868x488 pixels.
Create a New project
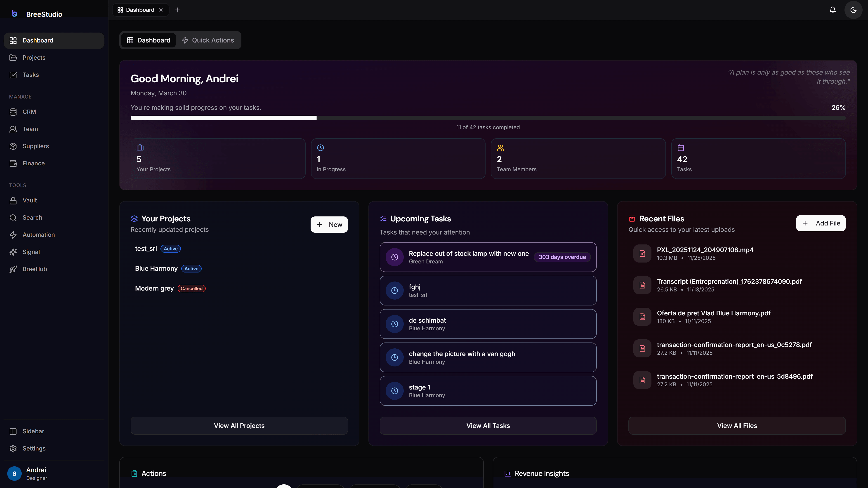[x=329, y=225]
